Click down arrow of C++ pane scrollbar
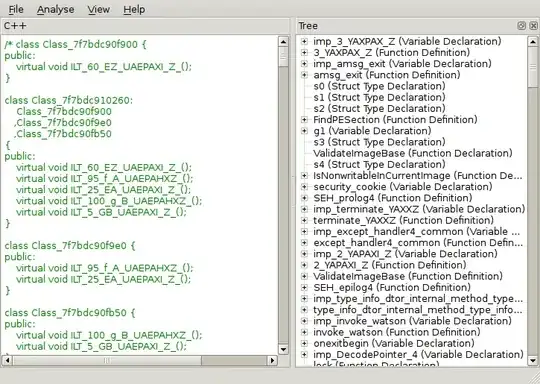Screen dimensions: 540x384 tap(283, 350)
